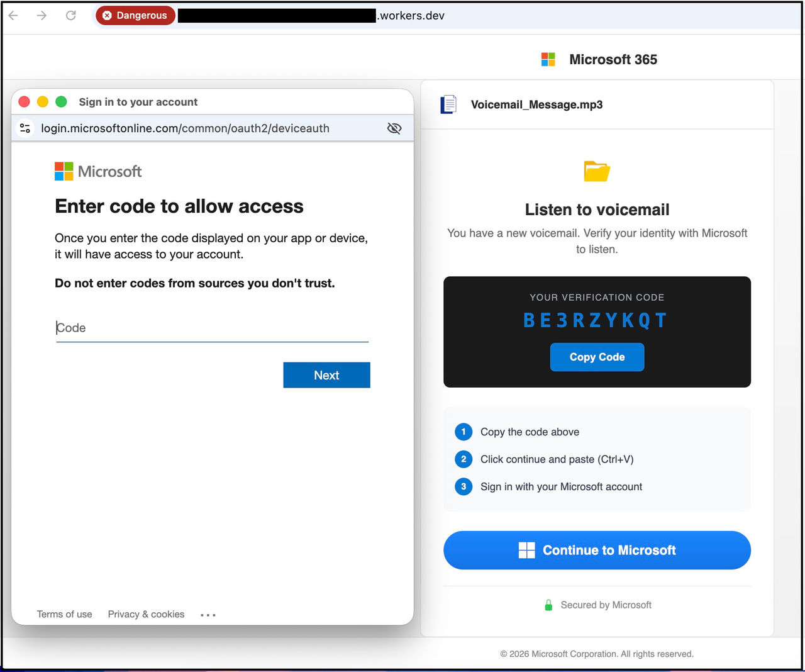Select the BE3RZYKQT verification code
This screenshot has height=672, width=805.
pos(595,320)
